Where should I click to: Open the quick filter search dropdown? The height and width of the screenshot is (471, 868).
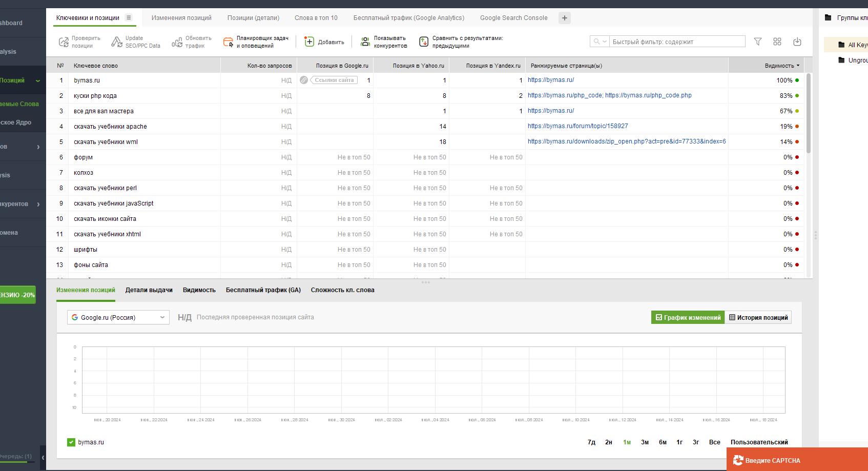pos(600,42)
